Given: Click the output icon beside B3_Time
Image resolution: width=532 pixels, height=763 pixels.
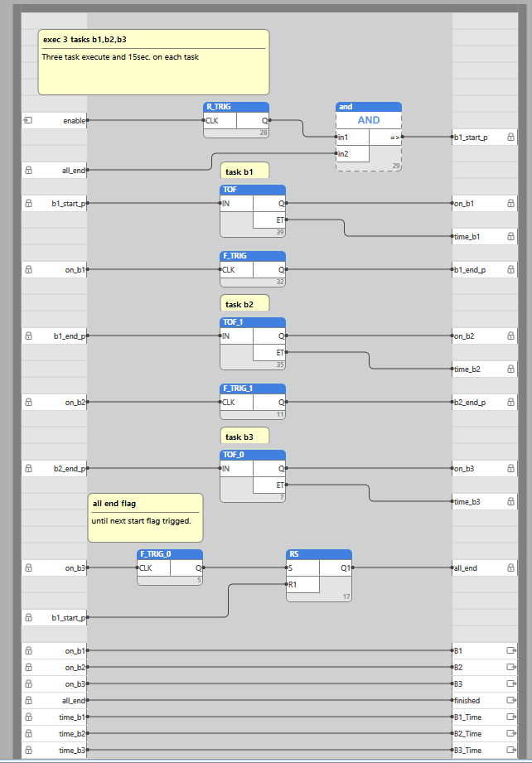Looking at the screenshot, I should pos(510,751).
